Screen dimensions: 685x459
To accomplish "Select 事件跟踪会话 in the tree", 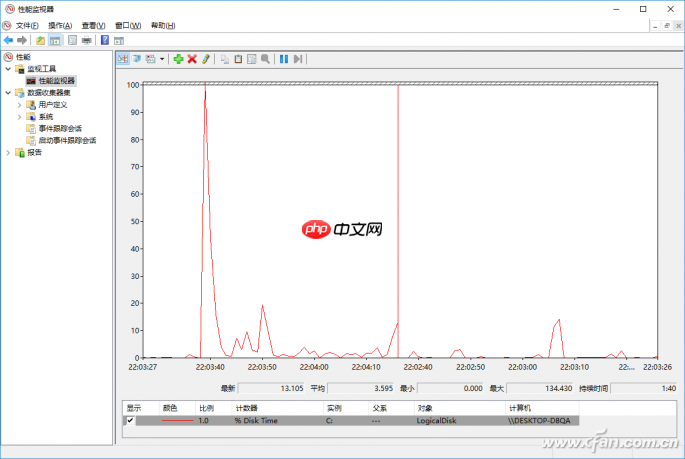I will pyautogui.click(x=60, y=128).
